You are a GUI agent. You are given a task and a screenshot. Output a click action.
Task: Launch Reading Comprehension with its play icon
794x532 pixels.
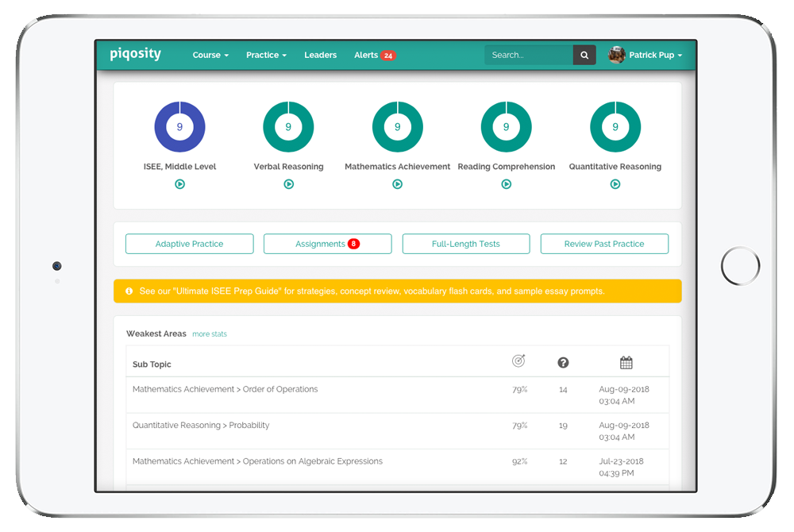[x=506, y=184]
